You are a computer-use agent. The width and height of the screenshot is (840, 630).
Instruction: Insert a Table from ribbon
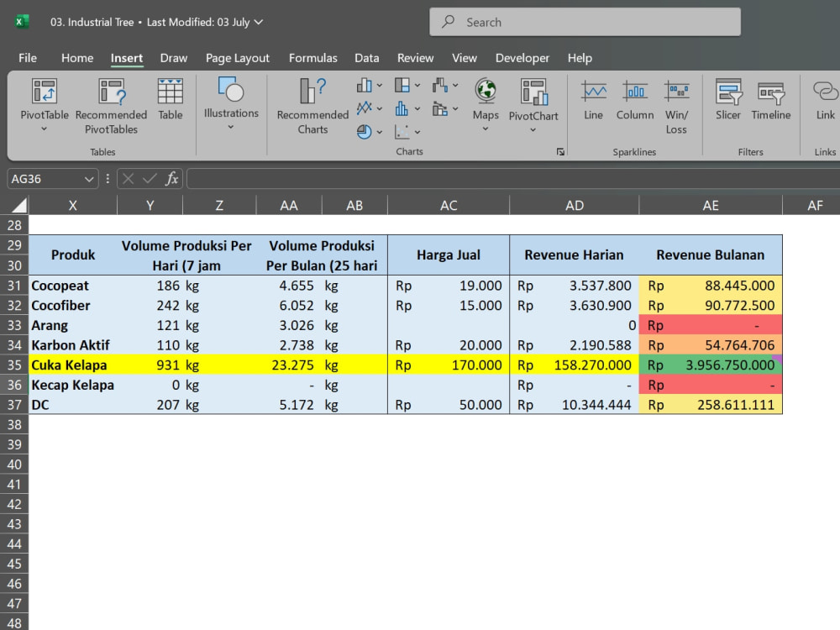coord(171,100)
